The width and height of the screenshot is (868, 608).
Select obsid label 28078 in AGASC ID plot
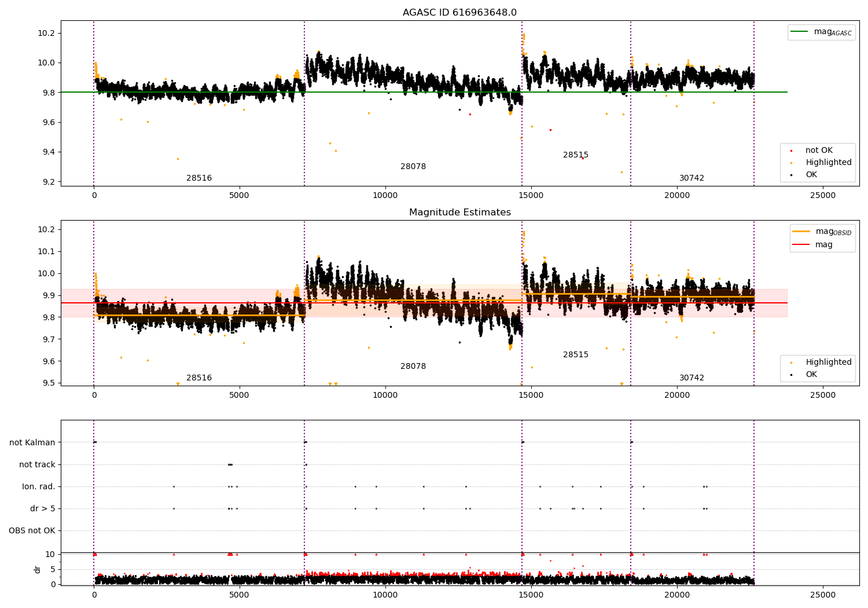click(413, 167)
